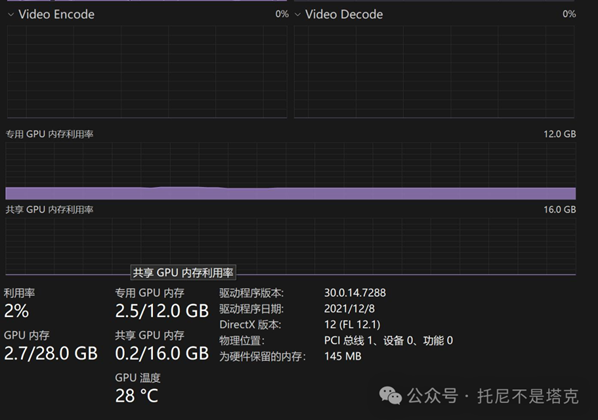Select the 0.2/16.0 GB shared memory value

(162, 353)
